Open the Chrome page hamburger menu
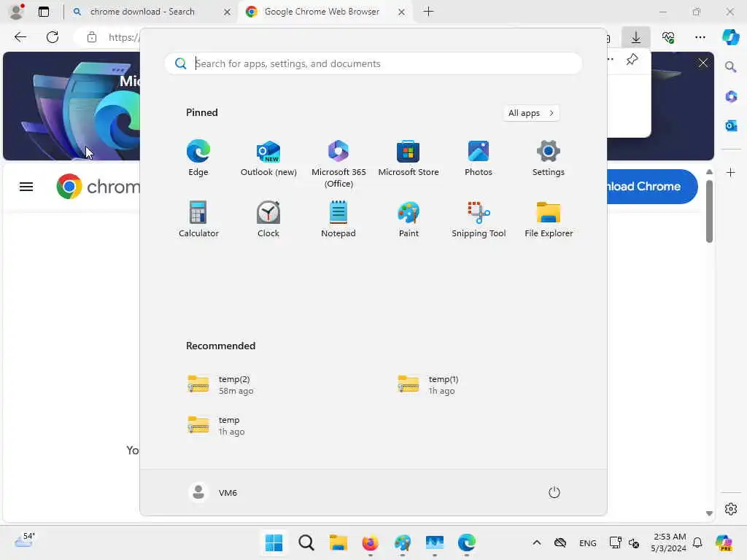747x560 pixels. point(26,187)
